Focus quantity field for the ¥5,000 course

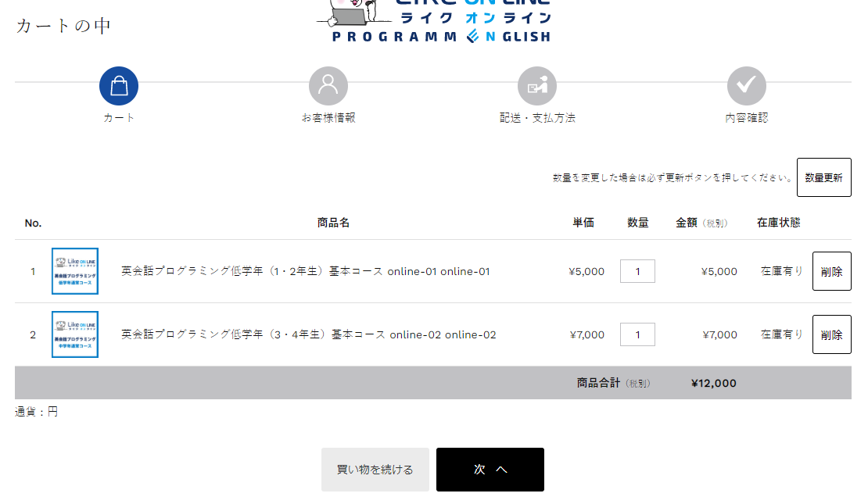(x=637, y=271)
